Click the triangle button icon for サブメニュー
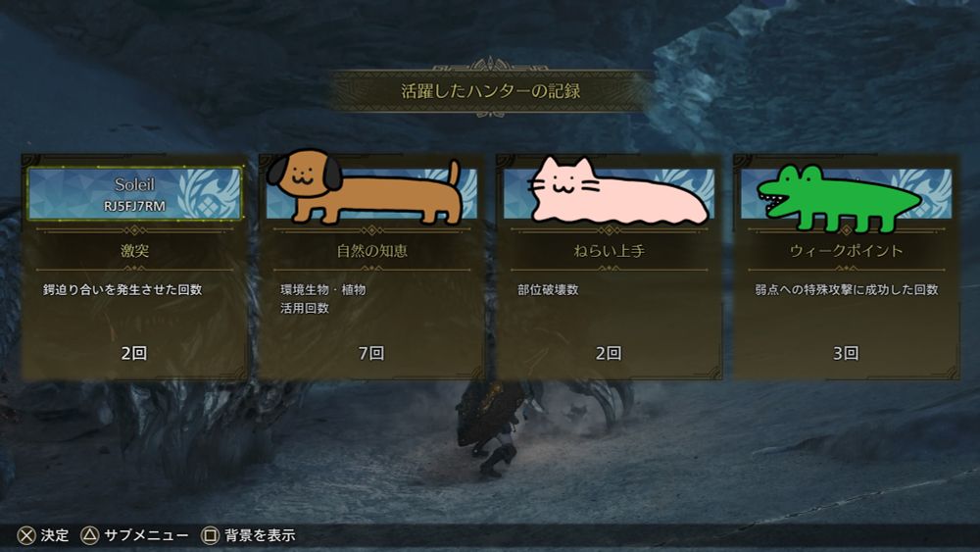This screenshot has width=980, height=552. tap(90, 535)
